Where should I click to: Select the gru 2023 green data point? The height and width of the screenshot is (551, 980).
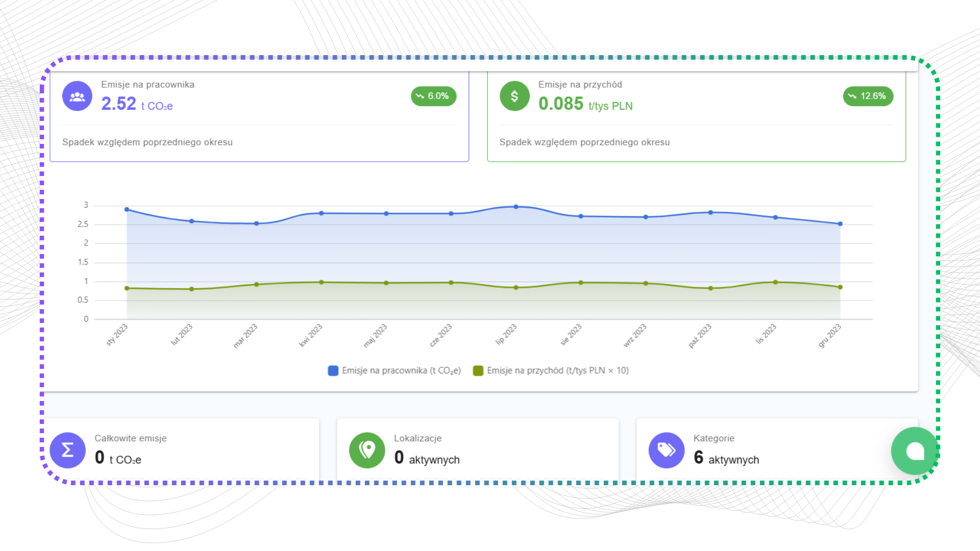coord(840,287)
